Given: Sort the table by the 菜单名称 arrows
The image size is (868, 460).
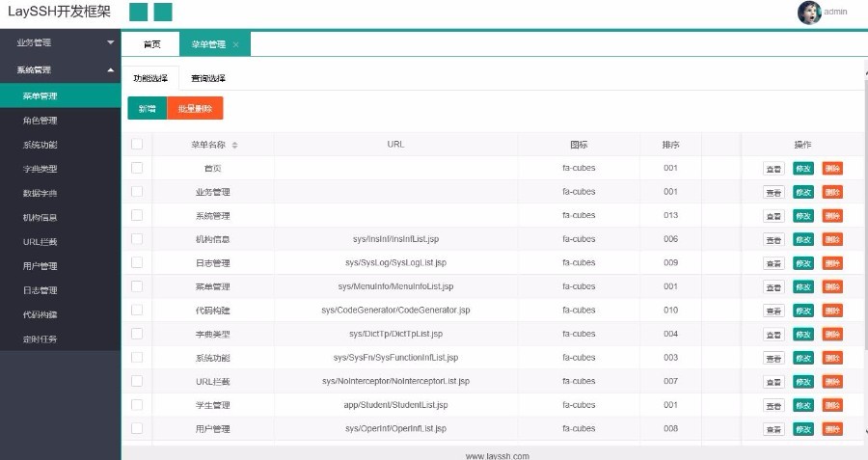Looking at the screenshot, I should pyautogui.click(x=234, y=145).
